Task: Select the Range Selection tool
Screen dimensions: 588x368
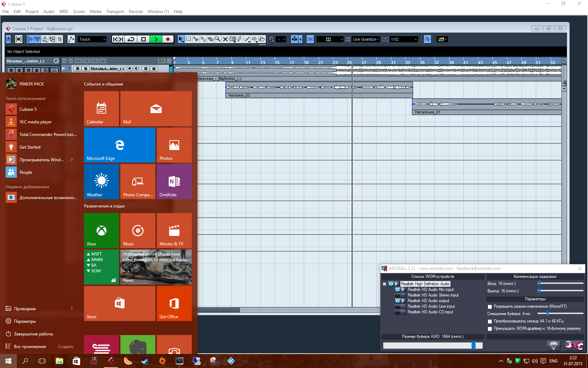Action: [188, 39]
